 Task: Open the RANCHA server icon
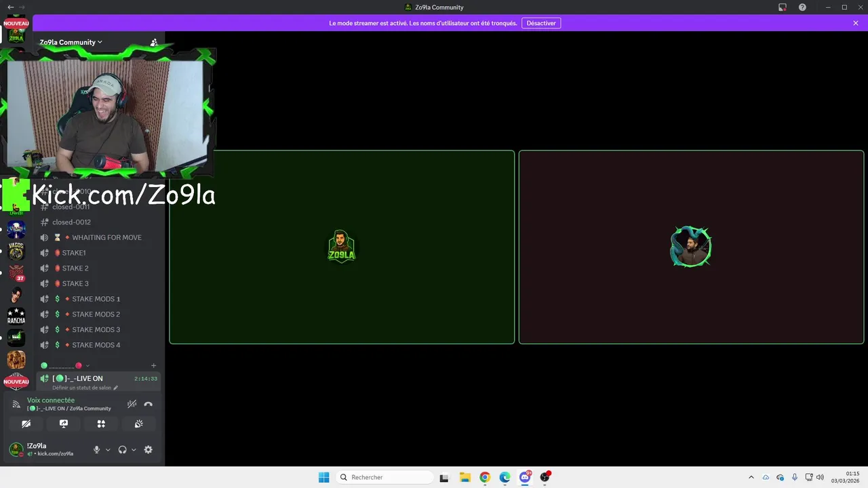[16, 317]
